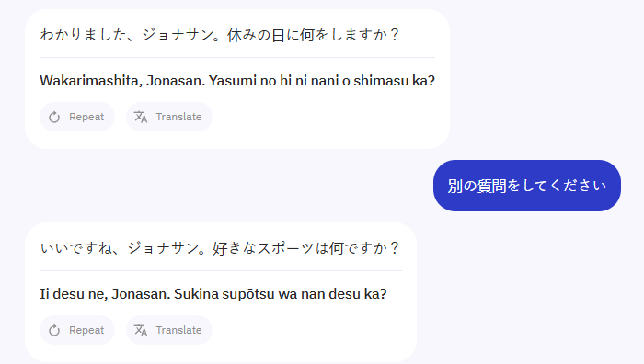Image resolution: width=644 pixels, height=364 pixels.
Task: Click the phrase 休みの日 in the first message
Action: coord(256,35)
